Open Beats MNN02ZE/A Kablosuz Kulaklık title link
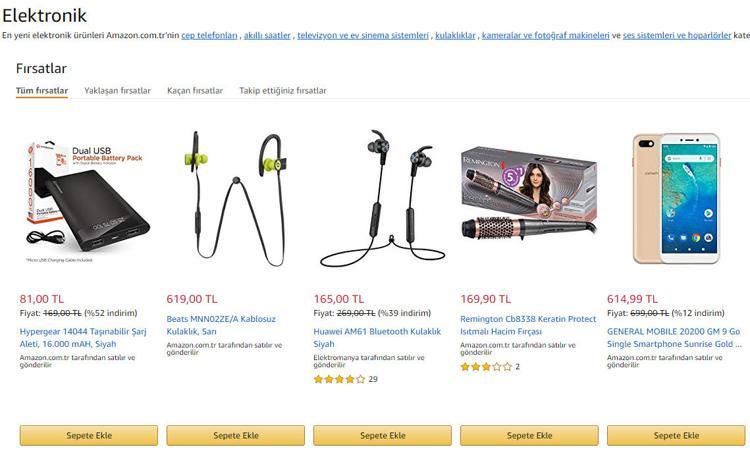Image resolution: width=750 pixels, height=470 pixels. tap(221, 325)
